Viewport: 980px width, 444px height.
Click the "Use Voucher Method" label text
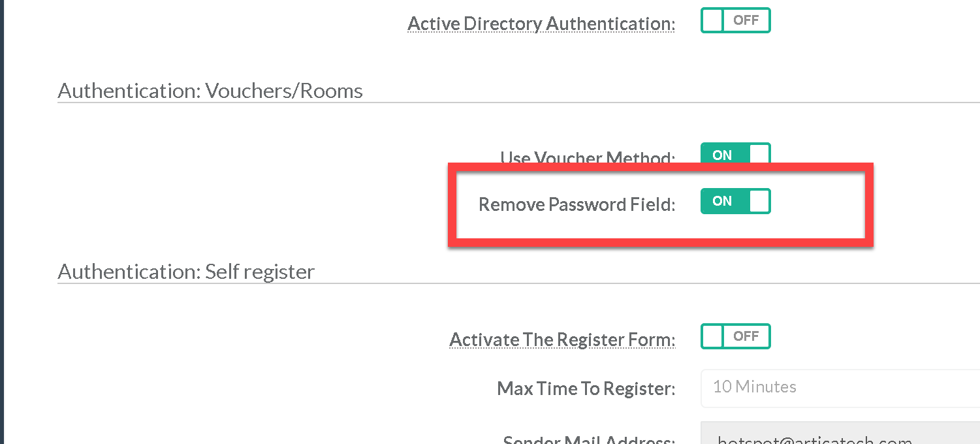[x=587, y=159]
